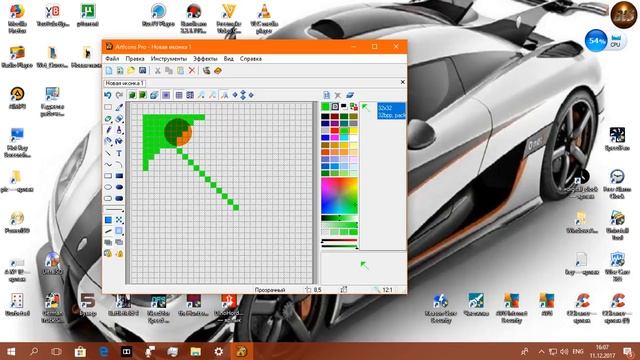
Task: Click the red opacity slider bar
Action: (x=339, y=241)
